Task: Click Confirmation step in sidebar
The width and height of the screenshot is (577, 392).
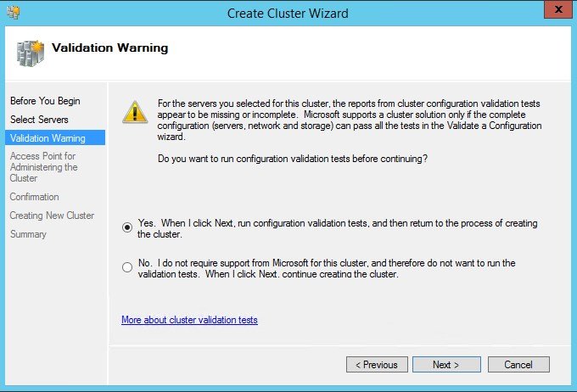Action: click(x=35, y=197)
